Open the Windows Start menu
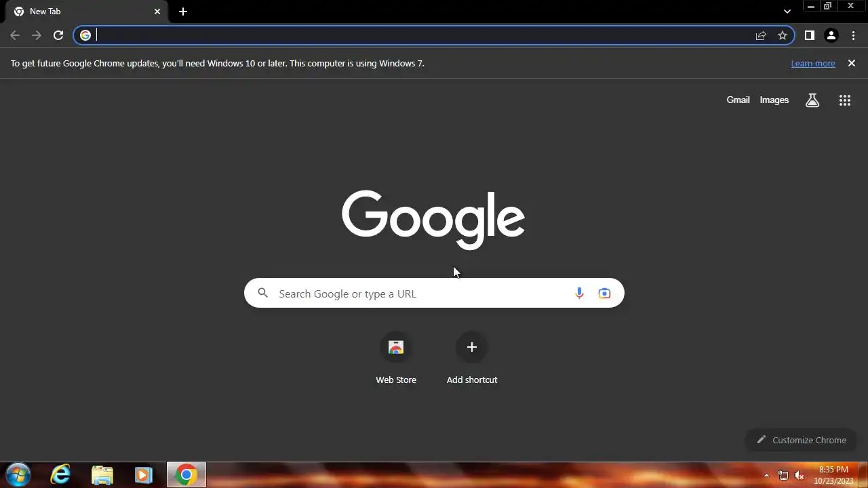 pos(18,474)
